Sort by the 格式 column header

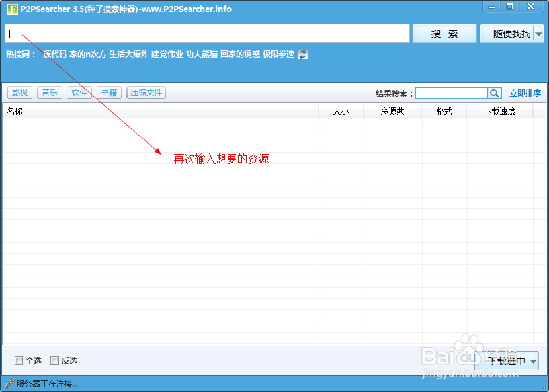click(444, 111)
